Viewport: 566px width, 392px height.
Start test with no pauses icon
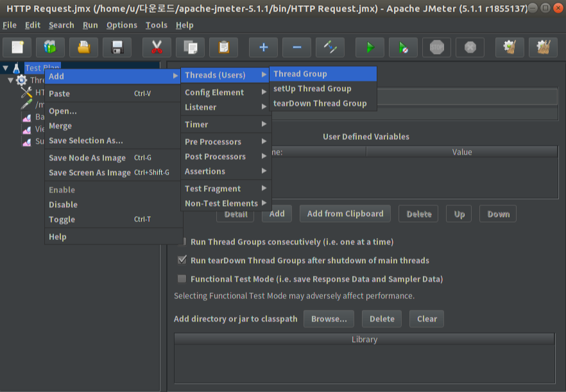coord(403,47)
